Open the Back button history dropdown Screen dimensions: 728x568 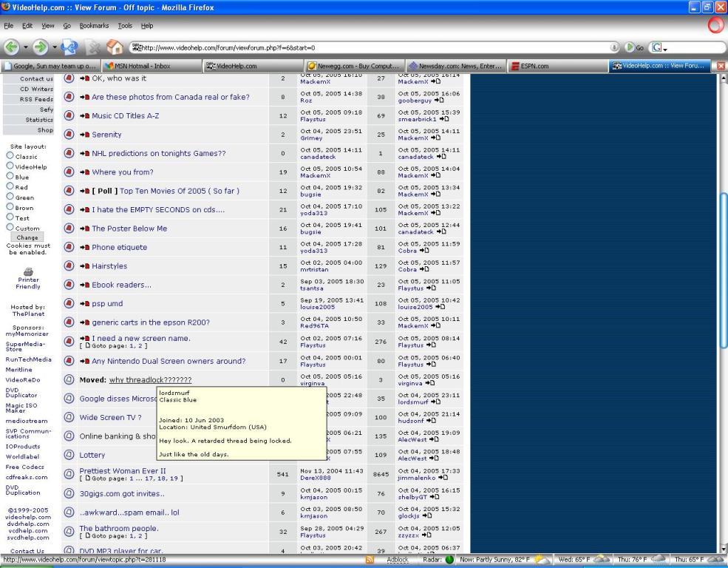tap(26, 47)
